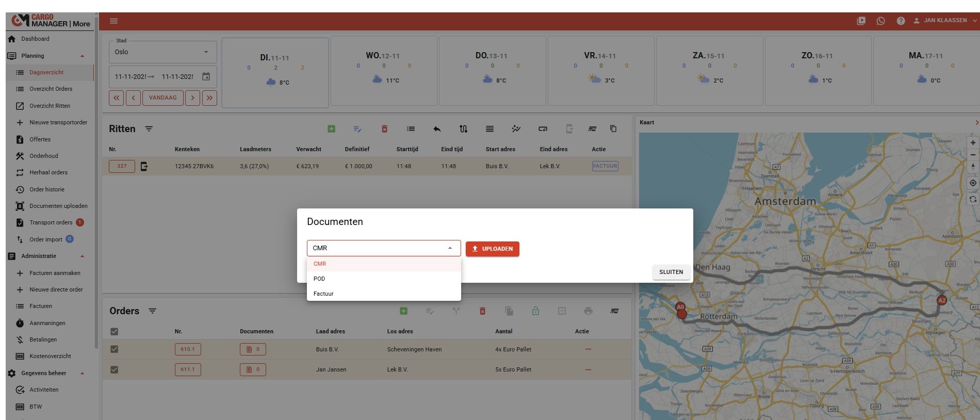Click the route reorder icon in Ritten toolbar

tap(463, 129)
